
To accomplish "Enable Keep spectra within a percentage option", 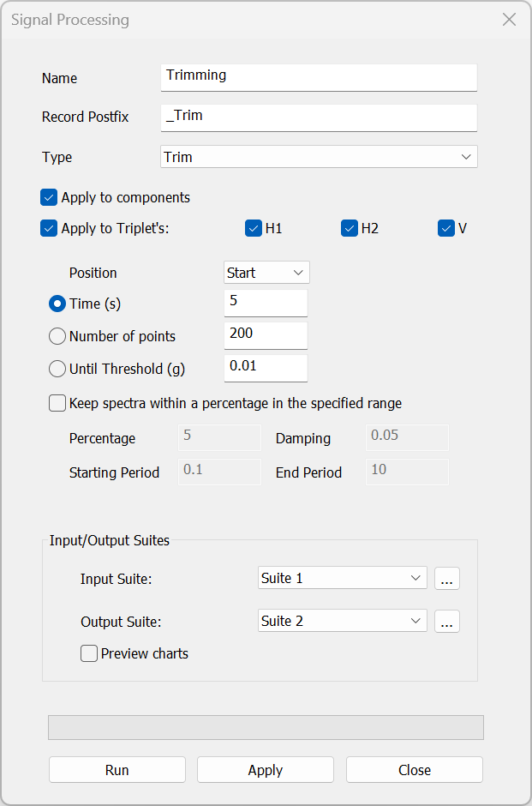I will click(57, 403).
